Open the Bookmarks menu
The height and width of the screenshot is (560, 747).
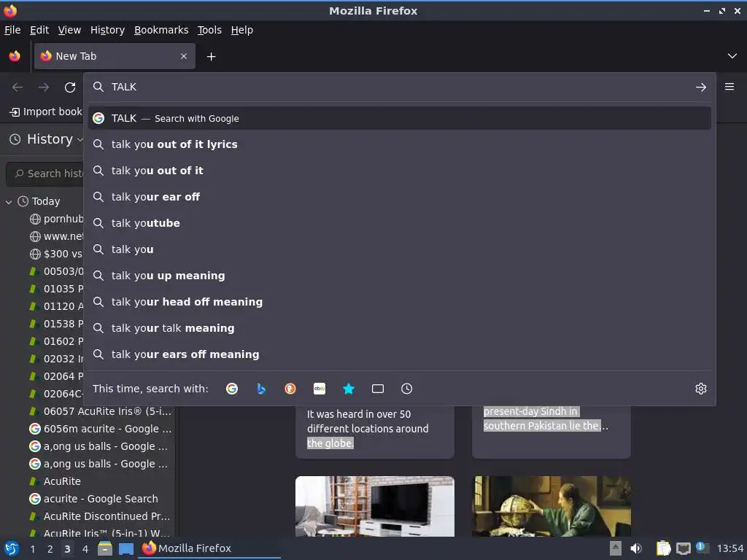(161, 30)
